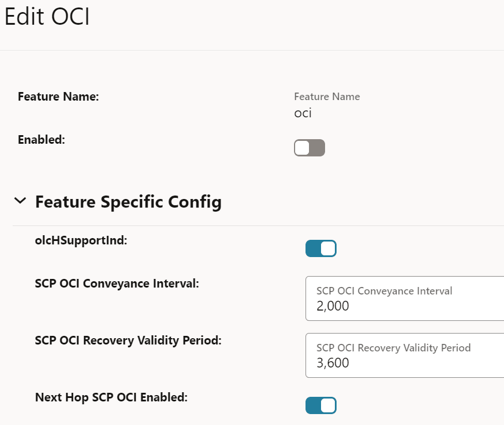The image size is (504, 425).
Task: Collapse the Feature Specific Config chevron
Action: pos(20,201)
